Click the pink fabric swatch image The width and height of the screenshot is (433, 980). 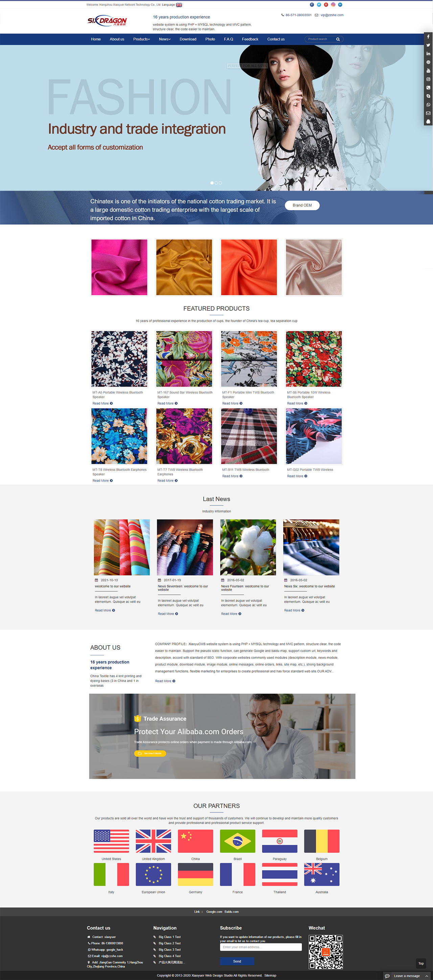[119, 267]
